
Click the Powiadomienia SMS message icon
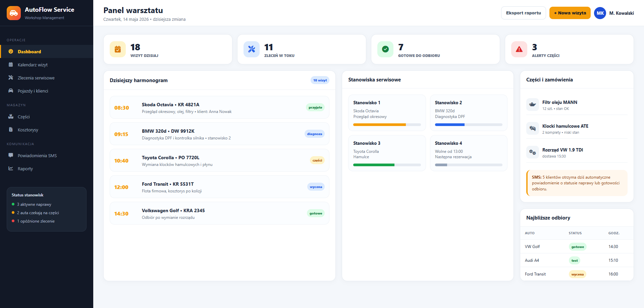pos(11,156)
